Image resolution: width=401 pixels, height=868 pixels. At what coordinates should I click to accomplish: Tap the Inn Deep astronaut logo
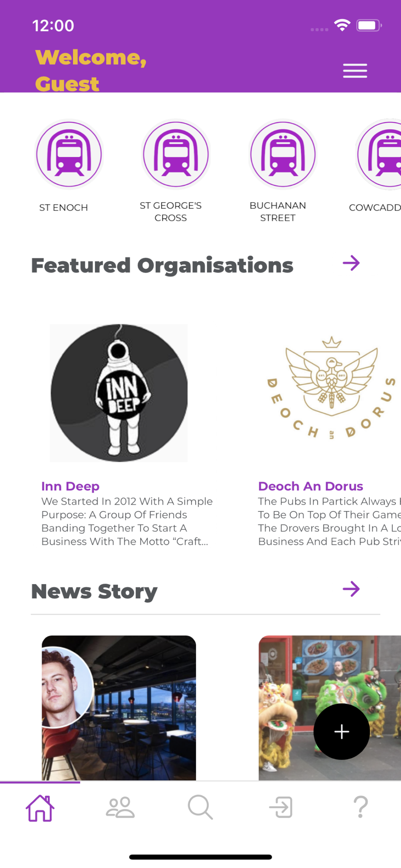pos(119,393)
